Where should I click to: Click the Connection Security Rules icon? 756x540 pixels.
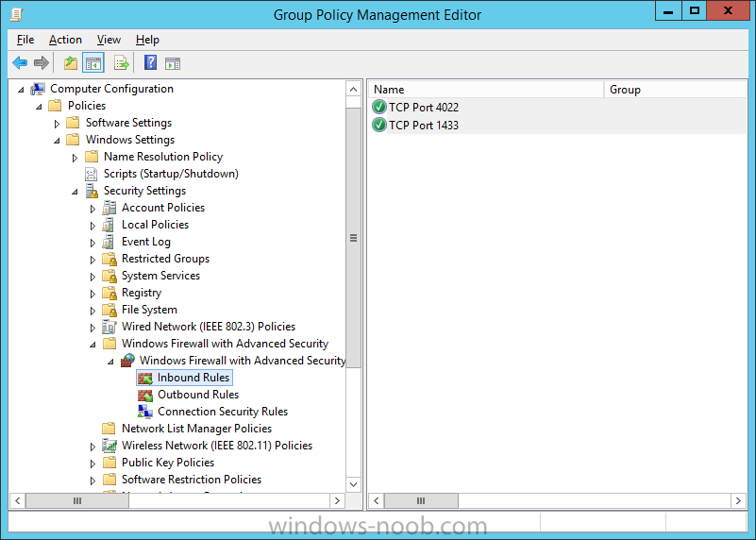tap(145, 412)
